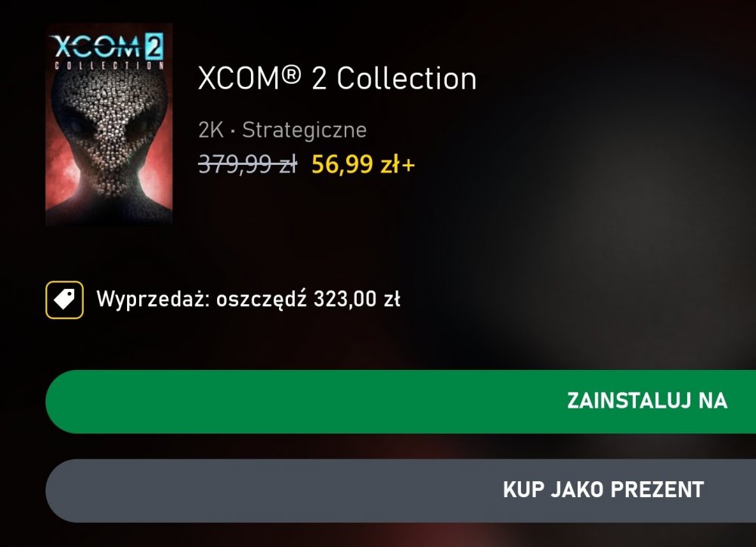Screen dimensions: 756x547
Task: Open the XCOM 2 Collection cover thumbnail
Action: [x=109, y=123]
